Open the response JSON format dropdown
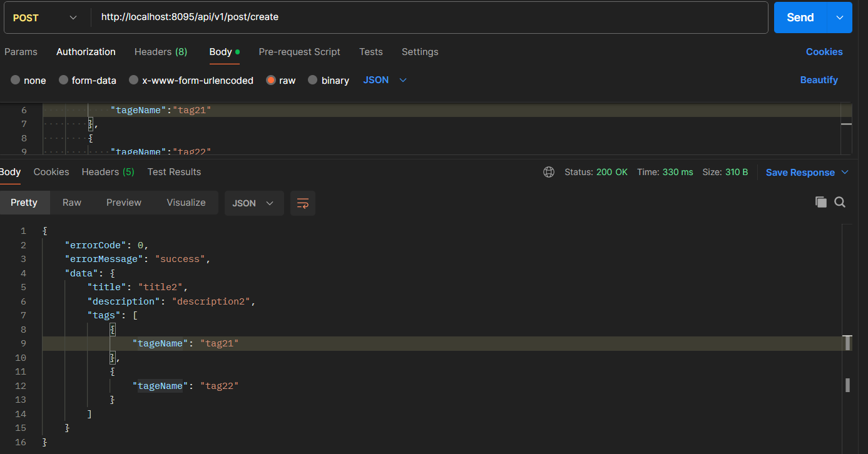Image resolution: width=868 pixels, height=454 pixels. (253, 203)
